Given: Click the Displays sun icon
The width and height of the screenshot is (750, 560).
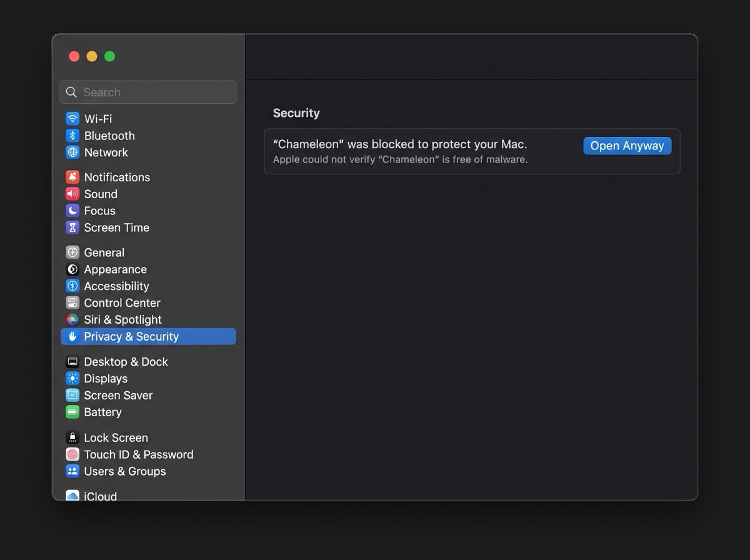Looking at the screenshot, I should click(x=72, y=379).
